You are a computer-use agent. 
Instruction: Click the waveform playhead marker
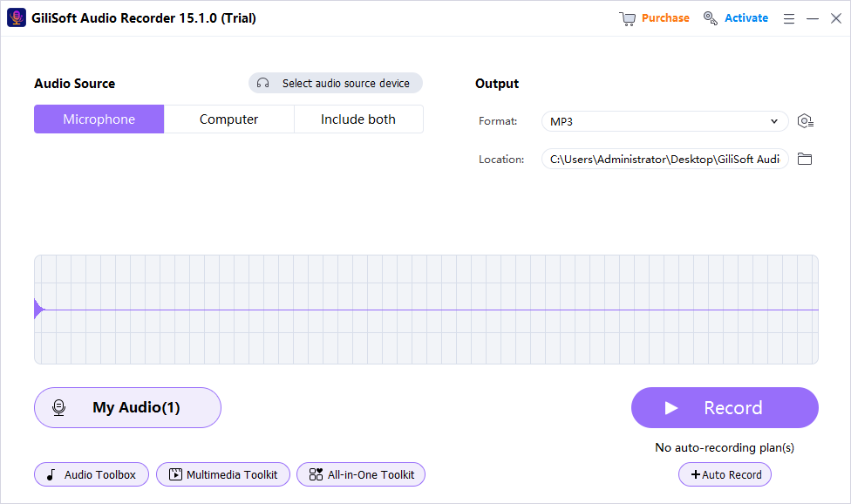coord(38,310)
